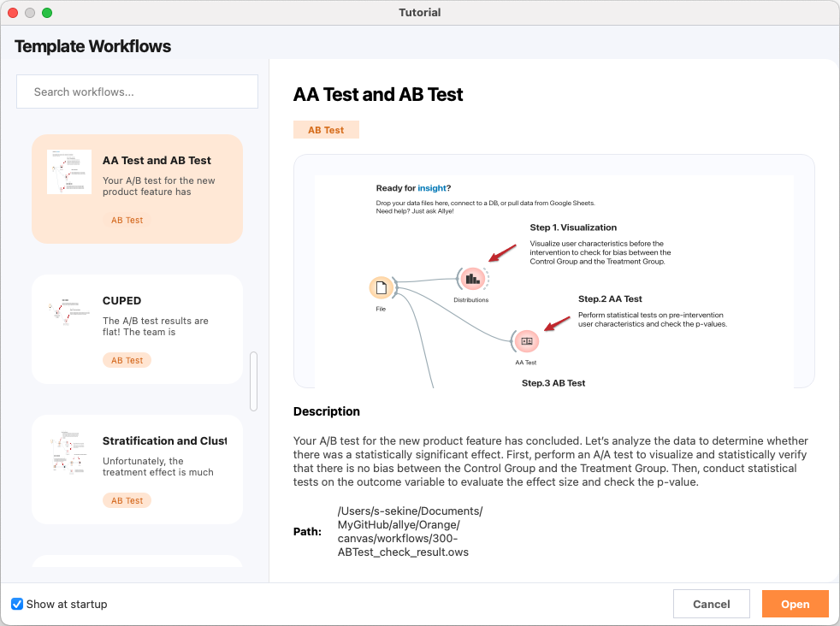The image size is (840, 626).
Task: Select the CUPED workflow card
Action: (137, 329)
